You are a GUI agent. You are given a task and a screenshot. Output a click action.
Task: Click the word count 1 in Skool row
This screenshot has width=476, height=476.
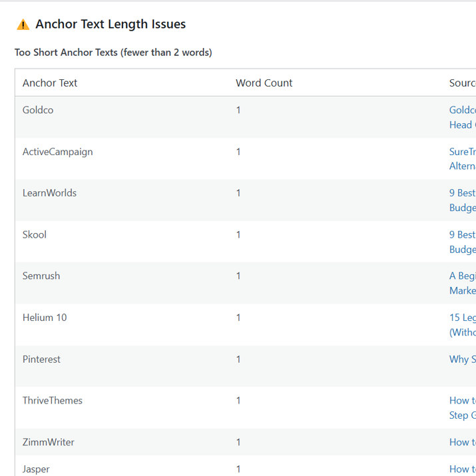tap(238, 234)
